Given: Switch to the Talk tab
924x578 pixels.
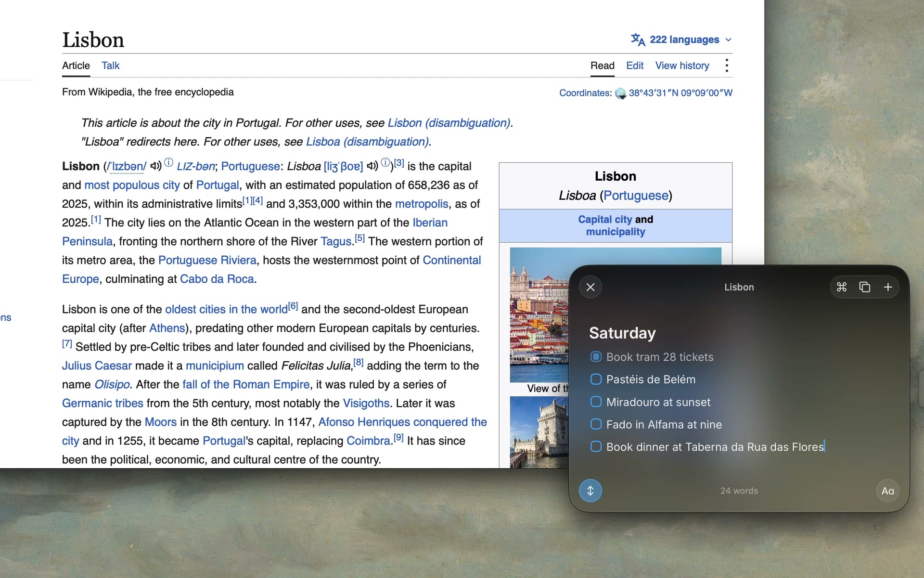Looking at the screenshot, I should pos(110,66).
